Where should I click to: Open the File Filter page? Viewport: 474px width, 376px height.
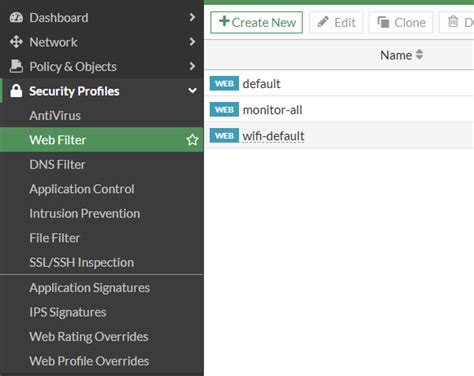click(102, 238)
